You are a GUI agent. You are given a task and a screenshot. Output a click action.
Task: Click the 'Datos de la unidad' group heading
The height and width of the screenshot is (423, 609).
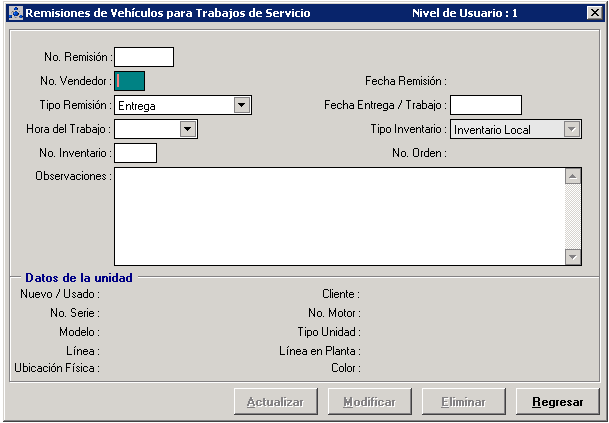pyautogui.click(x=79, y=277)
